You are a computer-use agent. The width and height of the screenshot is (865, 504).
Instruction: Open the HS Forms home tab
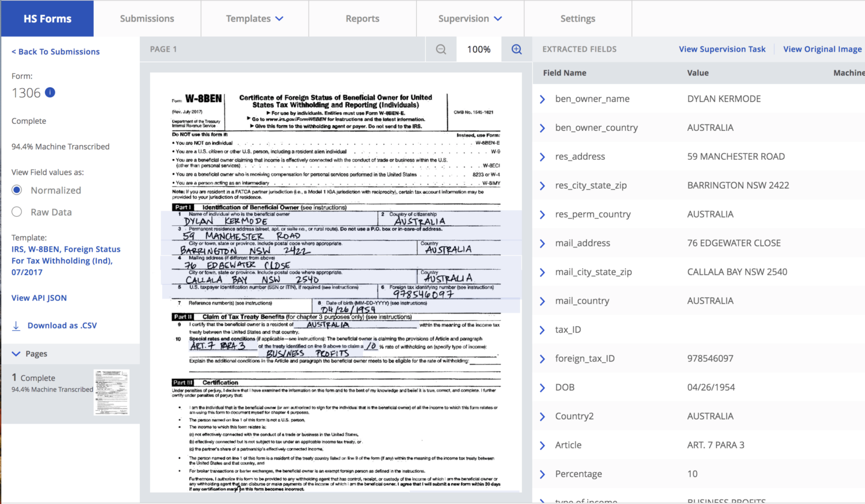tap(47, 19)
